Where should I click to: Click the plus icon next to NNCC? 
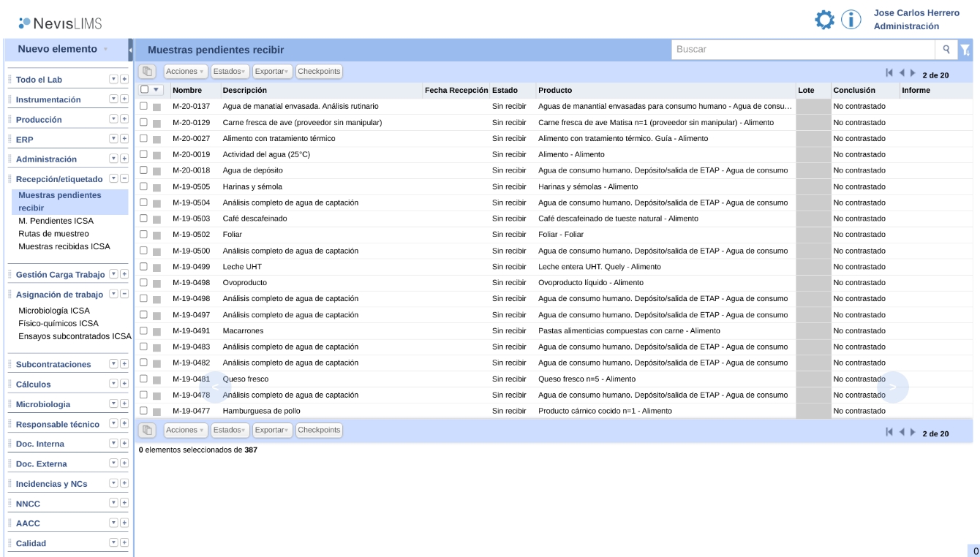tap(124, 502)
